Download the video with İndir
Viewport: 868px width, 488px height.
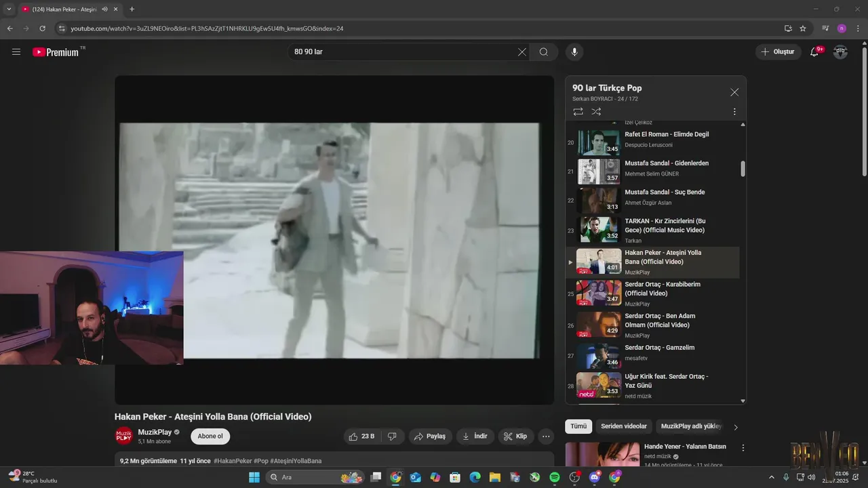pos(475,436)
